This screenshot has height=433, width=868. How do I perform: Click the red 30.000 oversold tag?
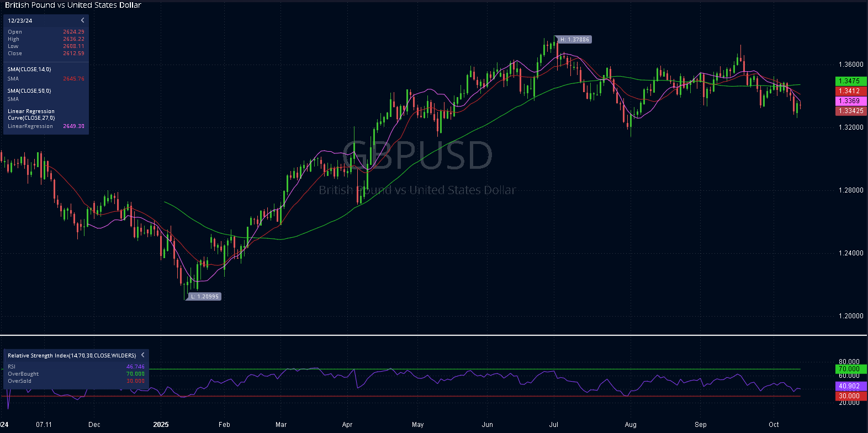click(850, 396)
